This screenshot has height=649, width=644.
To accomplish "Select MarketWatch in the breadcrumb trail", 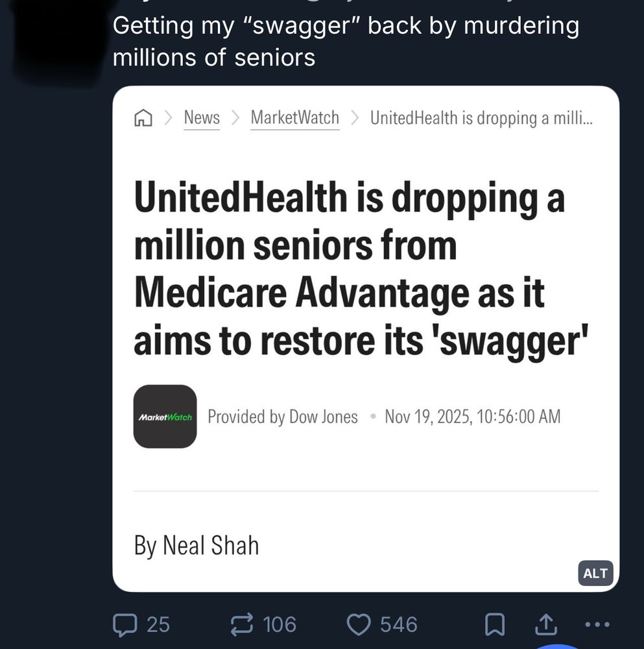I will (294, 117).
